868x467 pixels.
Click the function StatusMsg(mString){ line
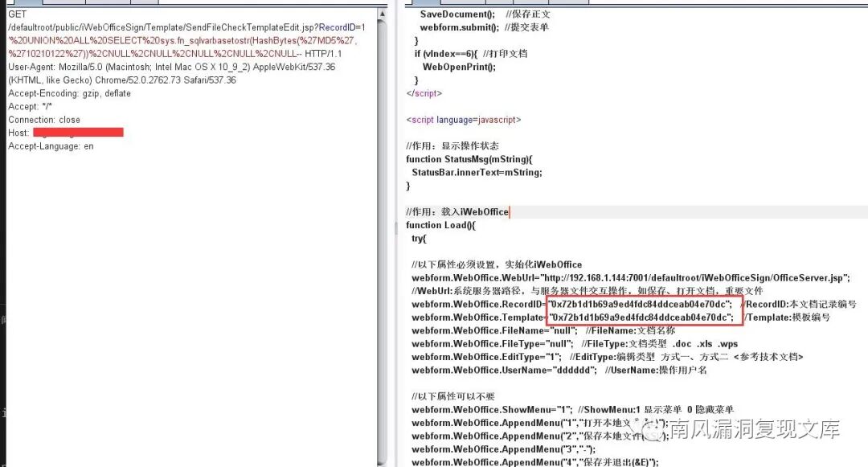(469, 159)
